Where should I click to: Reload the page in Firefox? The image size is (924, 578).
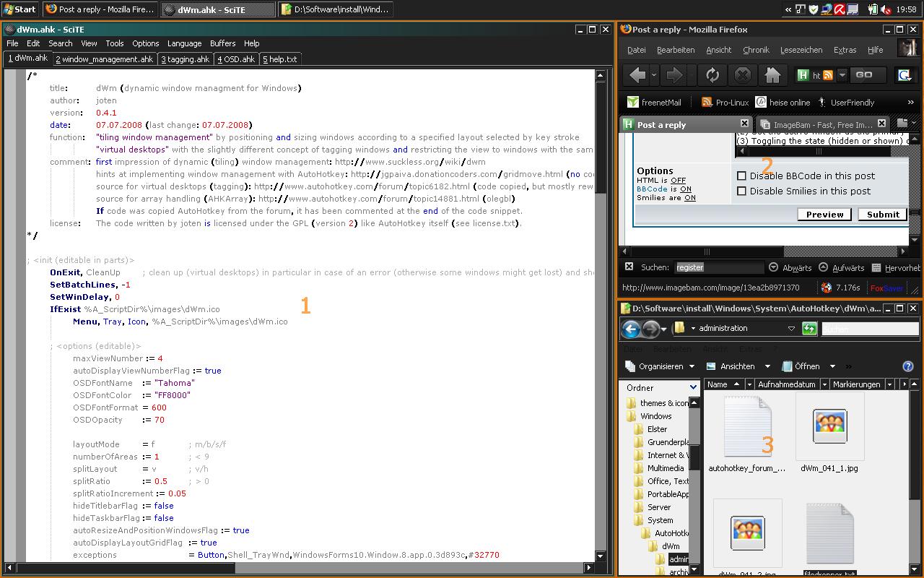(x=712, y=75)
